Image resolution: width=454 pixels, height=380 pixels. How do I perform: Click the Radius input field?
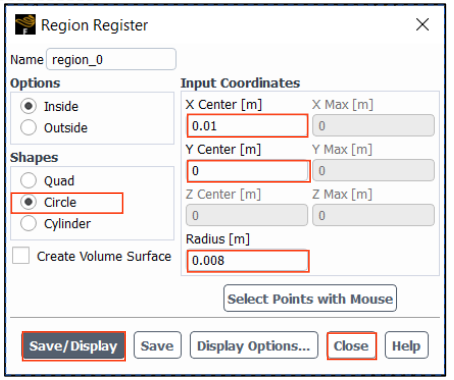(x=248, y=261)
